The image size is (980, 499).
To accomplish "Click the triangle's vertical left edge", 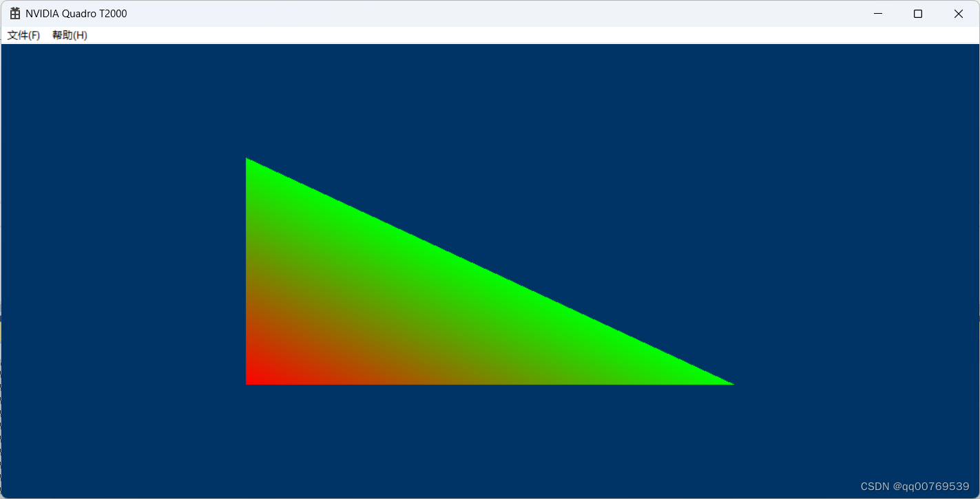I will 248,275.
